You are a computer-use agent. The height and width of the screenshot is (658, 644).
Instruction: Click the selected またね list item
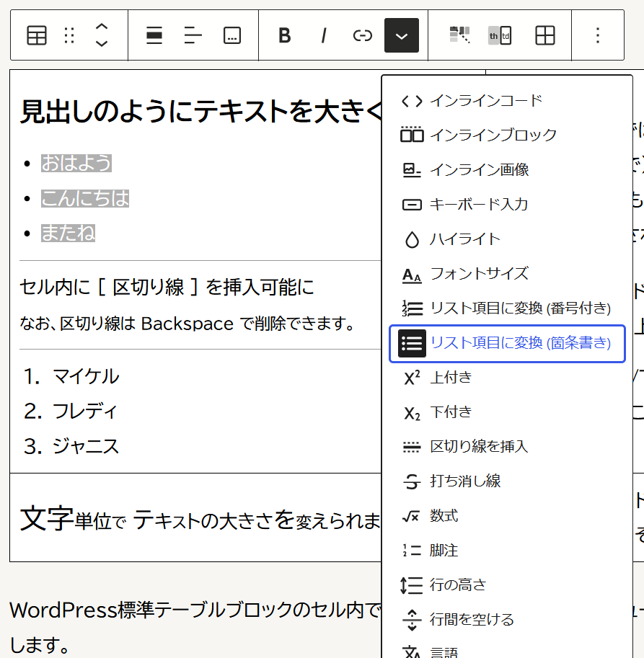(x=68, y=233)
